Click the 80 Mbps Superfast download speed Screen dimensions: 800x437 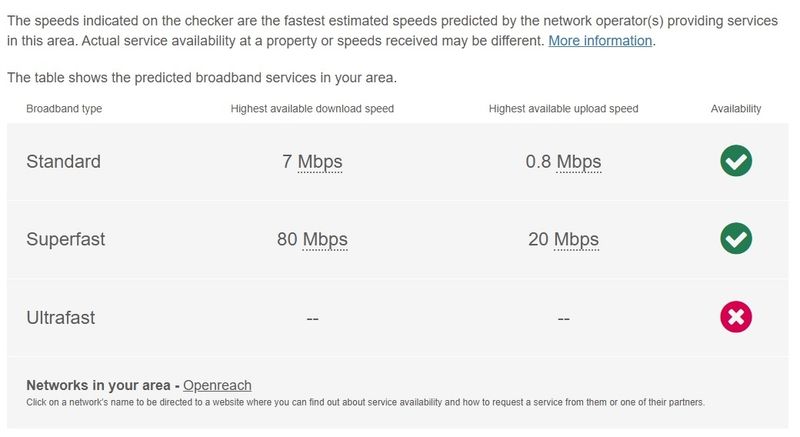tap(312, 239)
